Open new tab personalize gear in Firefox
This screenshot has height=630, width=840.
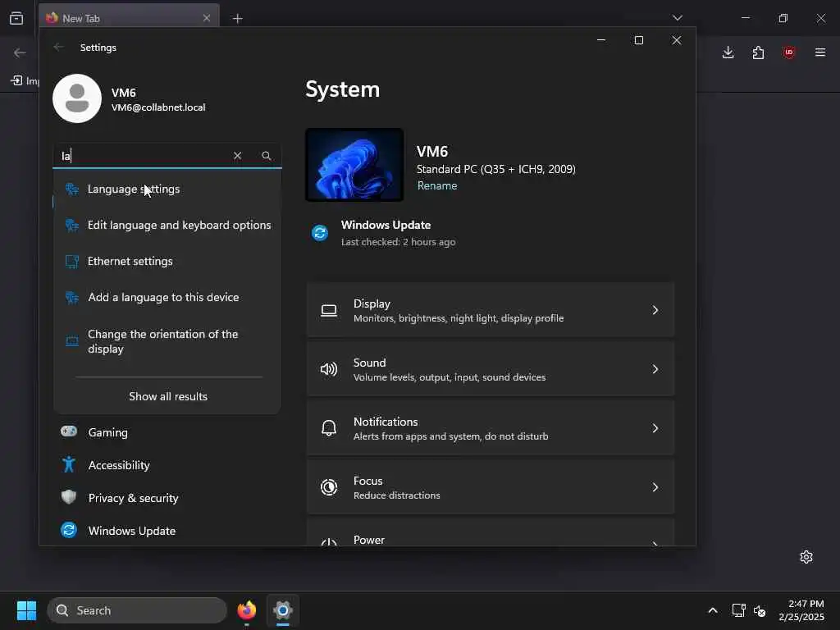[x=806, y=557]
